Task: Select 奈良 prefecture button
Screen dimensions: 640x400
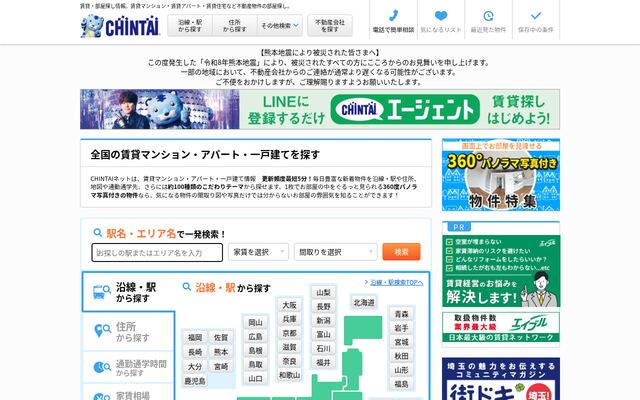Action: [289, 361]
